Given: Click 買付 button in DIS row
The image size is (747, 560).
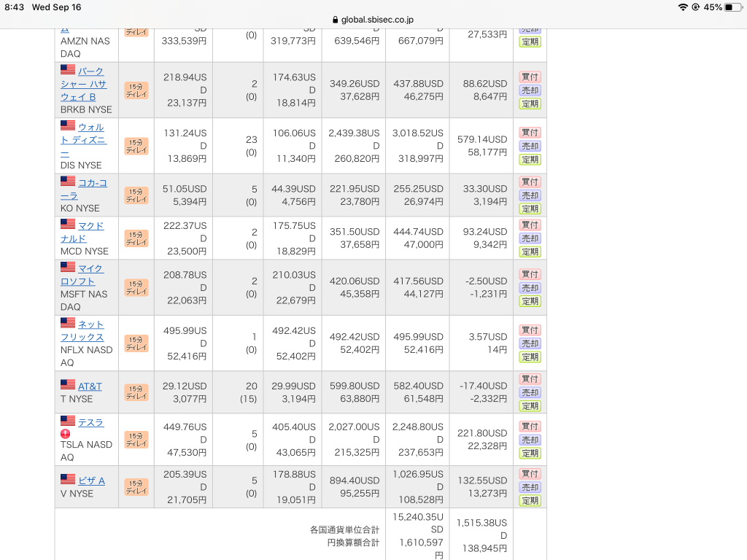Looking at the screenshot, I should [x=530, y=133].
